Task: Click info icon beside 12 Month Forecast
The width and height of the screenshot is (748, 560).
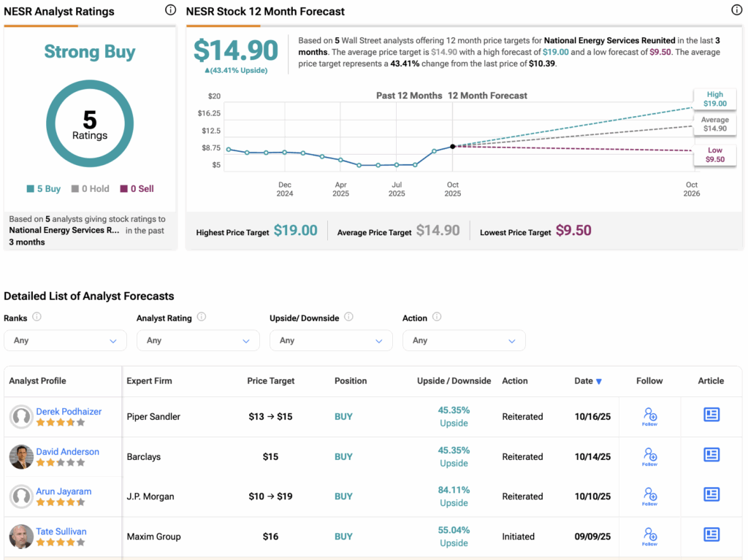Action: 736,10
